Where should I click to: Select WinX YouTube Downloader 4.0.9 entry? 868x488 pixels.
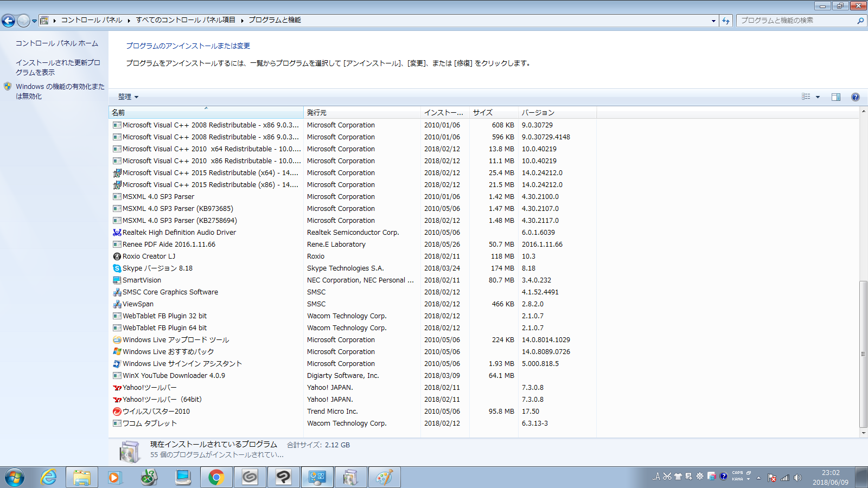click(x=174, y=376)
